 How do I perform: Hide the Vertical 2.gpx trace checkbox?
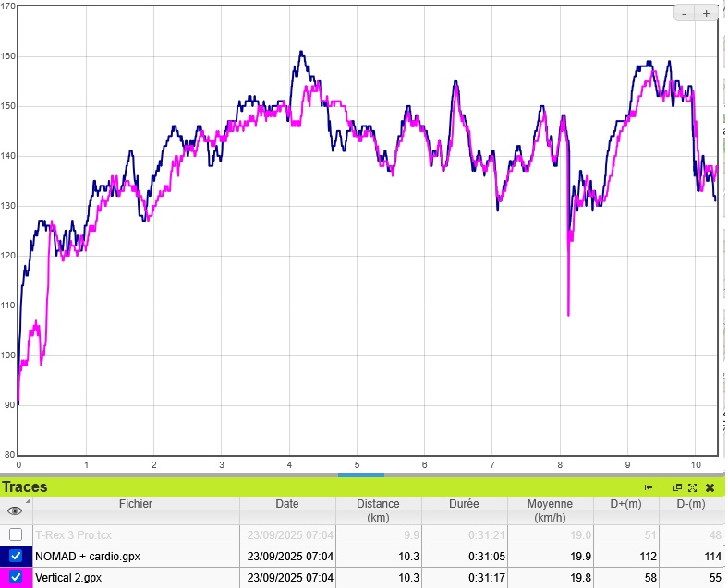16,577
